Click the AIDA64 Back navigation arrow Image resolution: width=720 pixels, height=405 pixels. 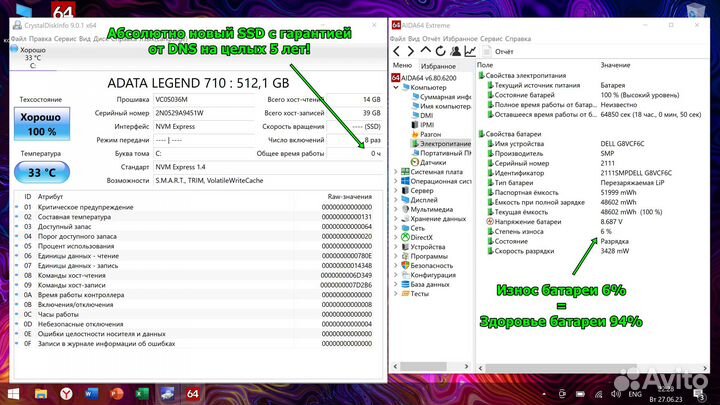click(x=398, y=50)
